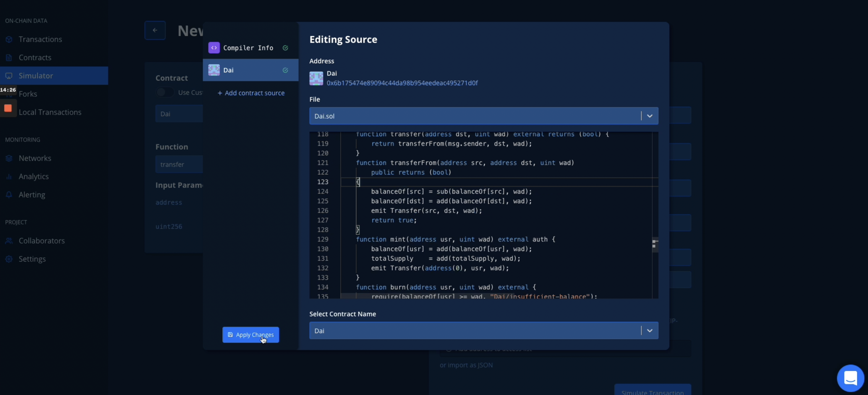This screenshot has height=395, width=868.
Task: Open the Dai contract selector behind modal
Action: 179,114
